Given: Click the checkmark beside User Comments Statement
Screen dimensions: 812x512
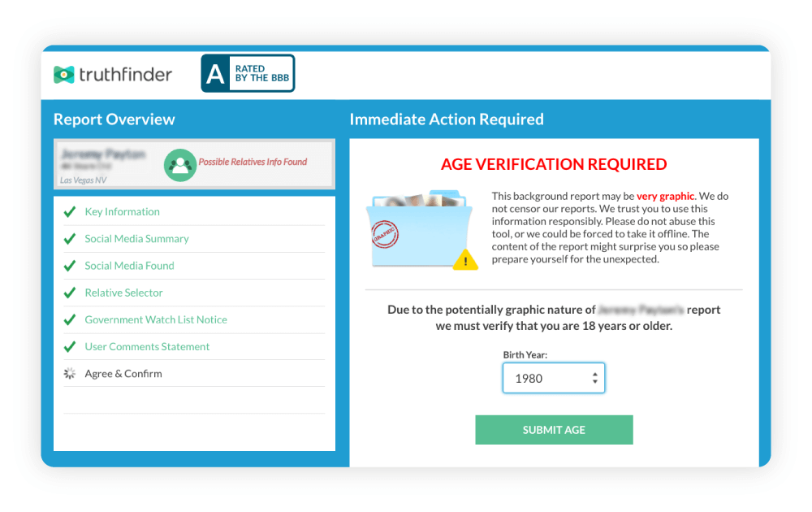Looking at the screenshot, I should pos(70,347).
